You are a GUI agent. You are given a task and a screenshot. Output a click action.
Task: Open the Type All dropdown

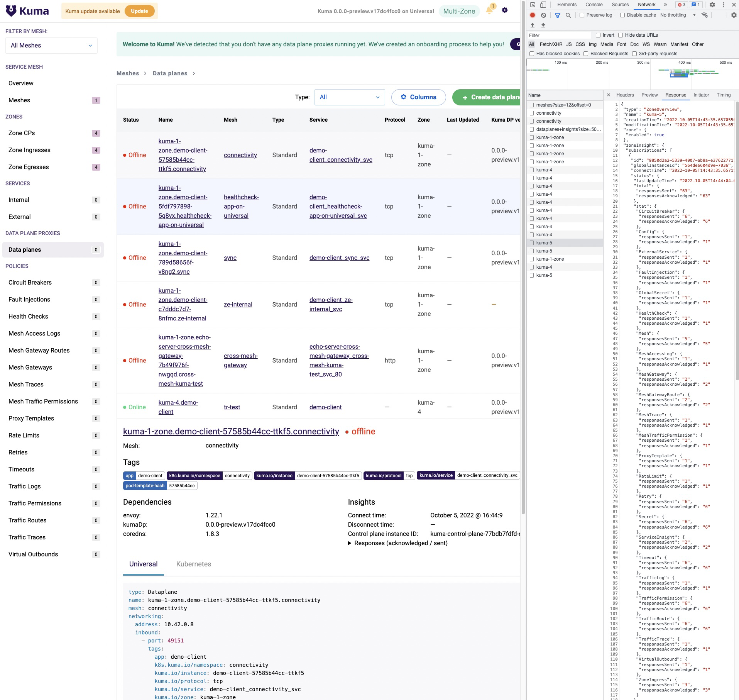[350, 97]
